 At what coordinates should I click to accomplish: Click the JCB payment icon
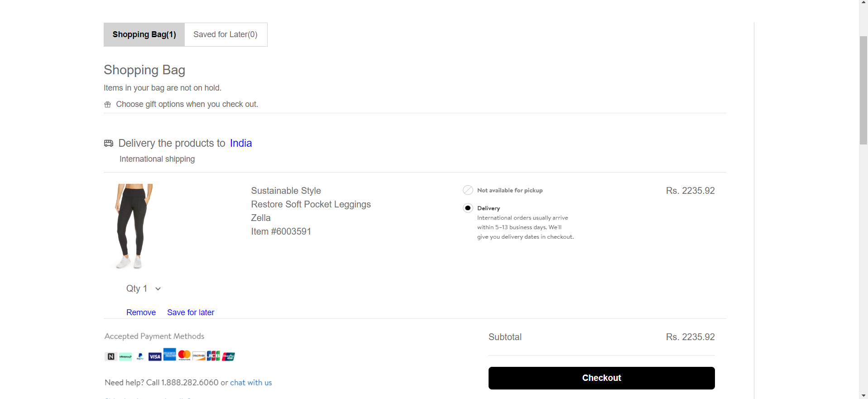[x=213, y=356]
